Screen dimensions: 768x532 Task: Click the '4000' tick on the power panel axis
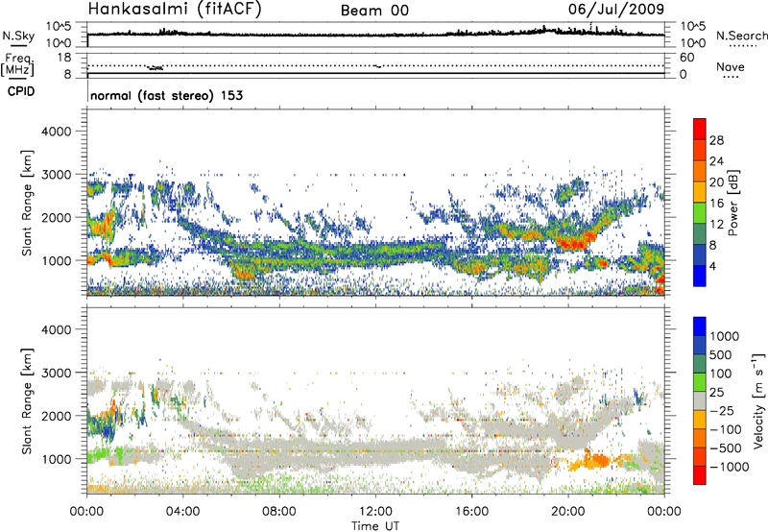point(56,132)
